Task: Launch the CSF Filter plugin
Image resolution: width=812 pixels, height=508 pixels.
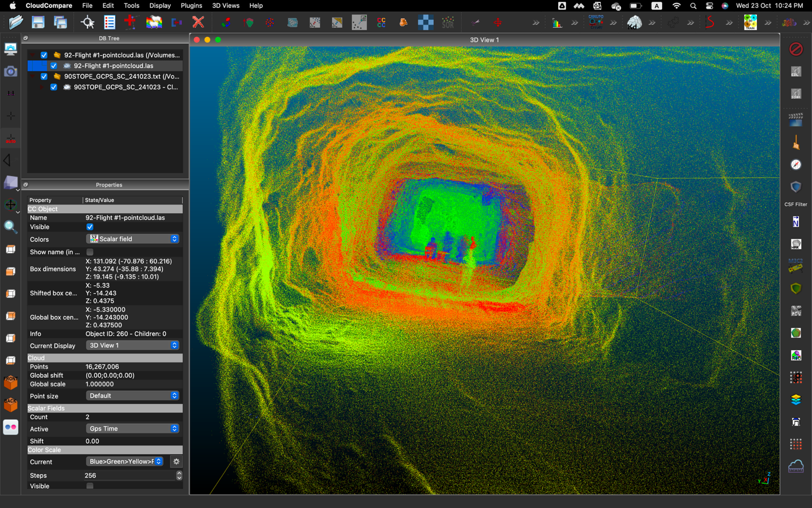Action: coord(796,188)
